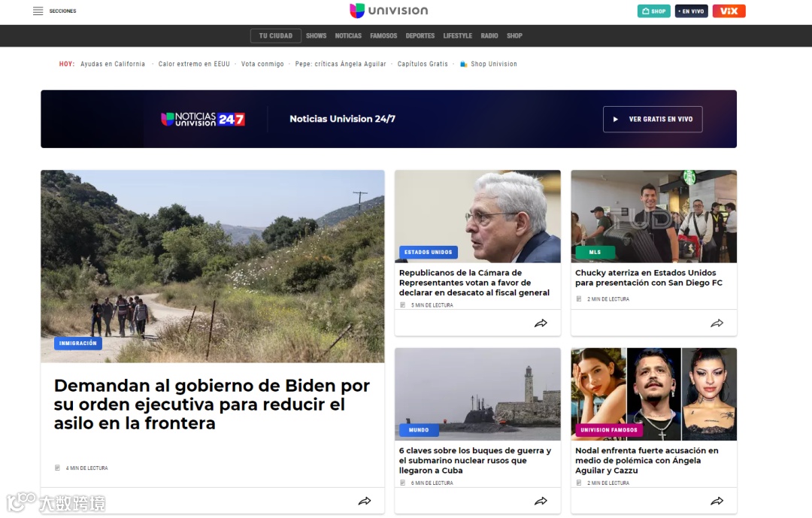This screenshot has height=518, width=812.
Task: Open the Deportes navigation item
Action: tap(420, 36)
